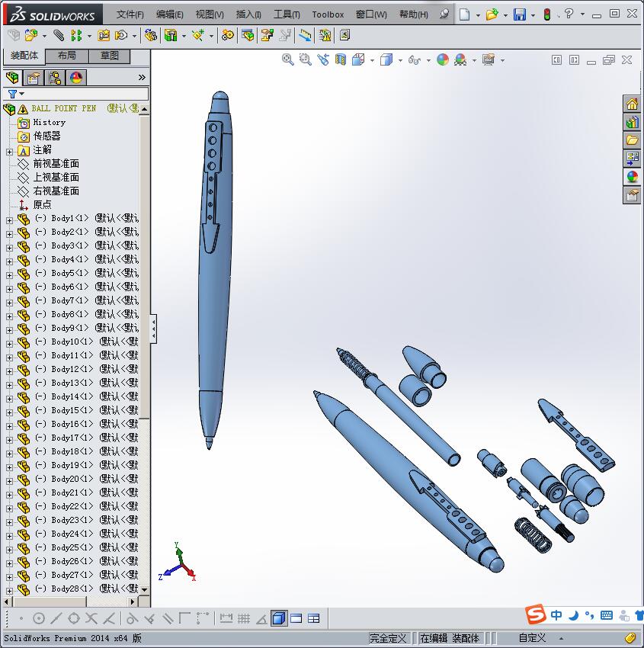
Task: Click the Bill of Materials icon
Action: [248, 36]
